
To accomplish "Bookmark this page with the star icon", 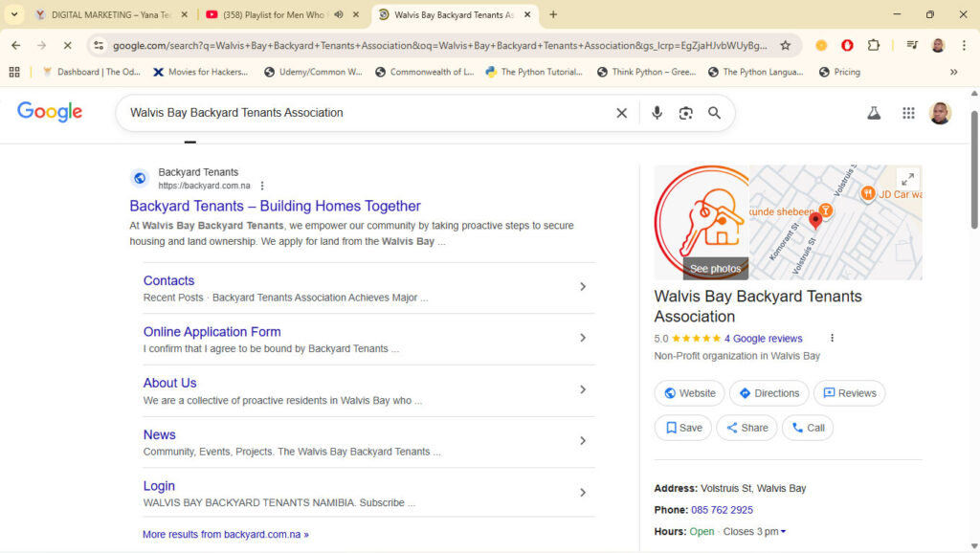I will [785, 45].
